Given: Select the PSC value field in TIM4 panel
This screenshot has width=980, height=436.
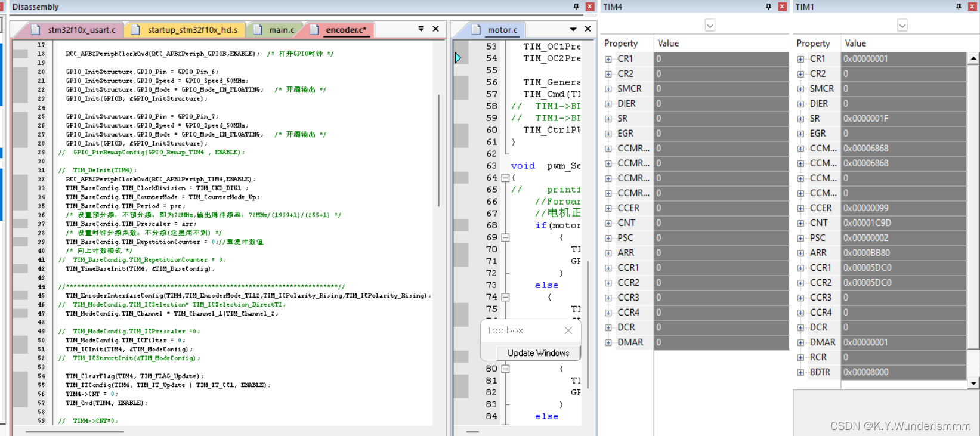Looking at the screenshot, I should [x=721, y=238].
